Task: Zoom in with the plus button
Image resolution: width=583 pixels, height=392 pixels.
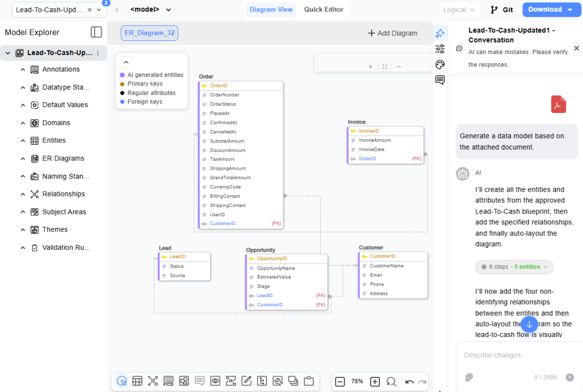Action: [375, 382]
